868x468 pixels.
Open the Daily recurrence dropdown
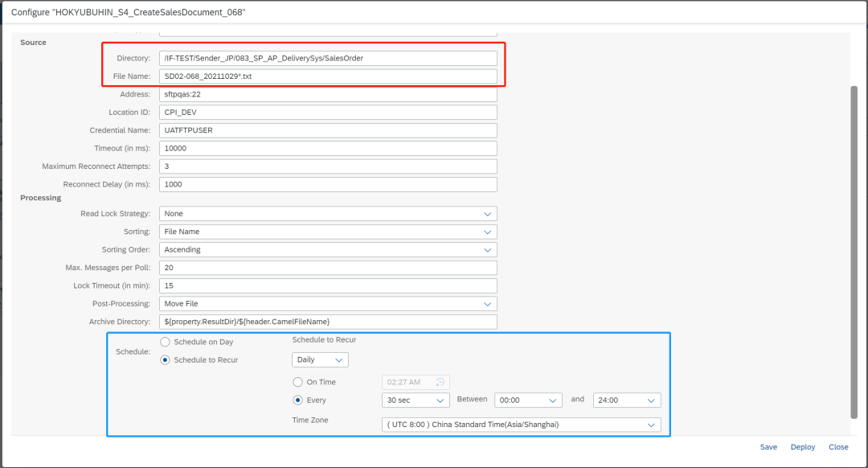pos(320,360)
